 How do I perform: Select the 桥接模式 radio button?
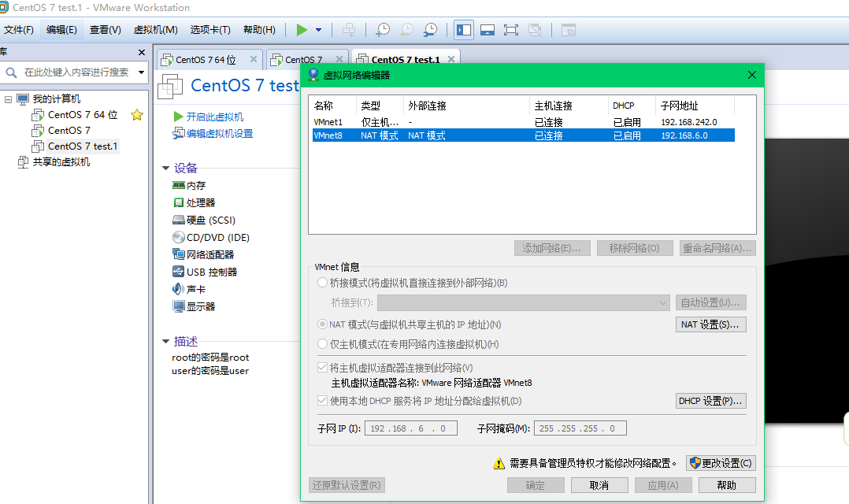[x=322, y=283]
